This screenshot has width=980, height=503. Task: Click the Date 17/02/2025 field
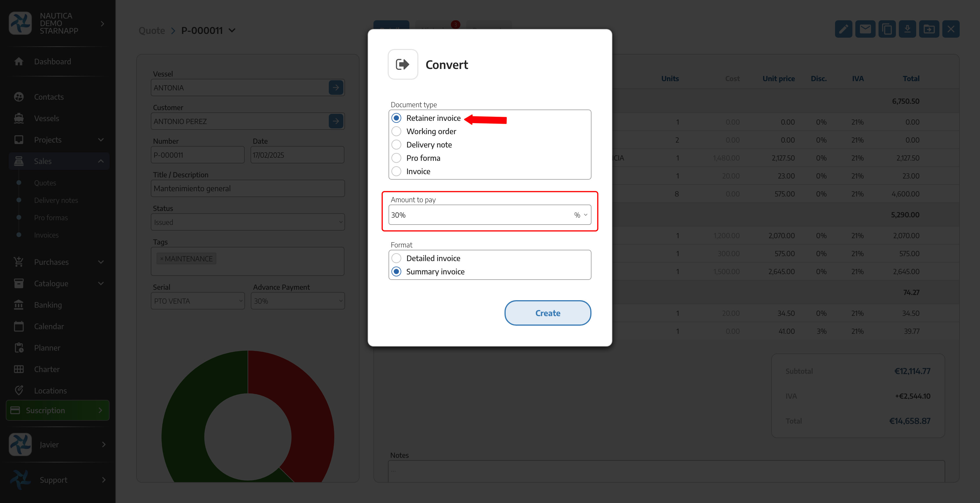[297, 155]
